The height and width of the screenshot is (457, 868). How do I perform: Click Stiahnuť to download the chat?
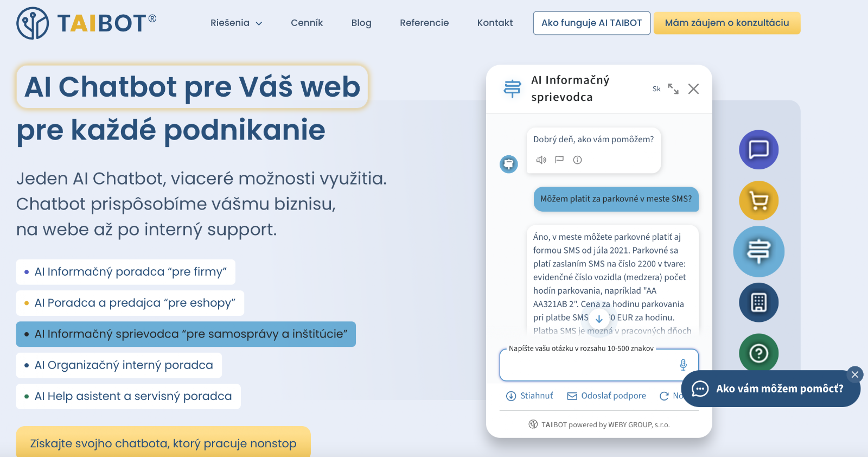[530, 396]
